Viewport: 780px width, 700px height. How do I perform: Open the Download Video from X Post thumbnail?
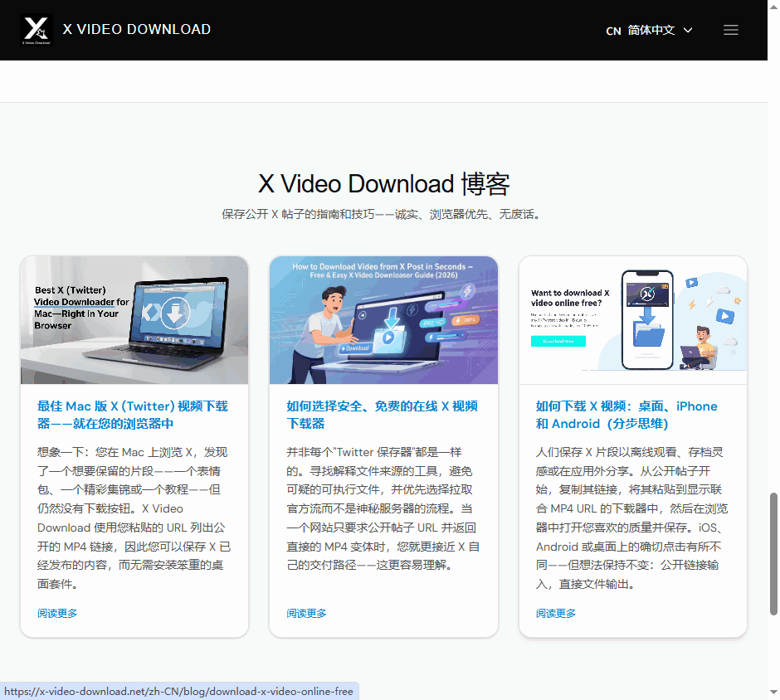coord(383,320)
